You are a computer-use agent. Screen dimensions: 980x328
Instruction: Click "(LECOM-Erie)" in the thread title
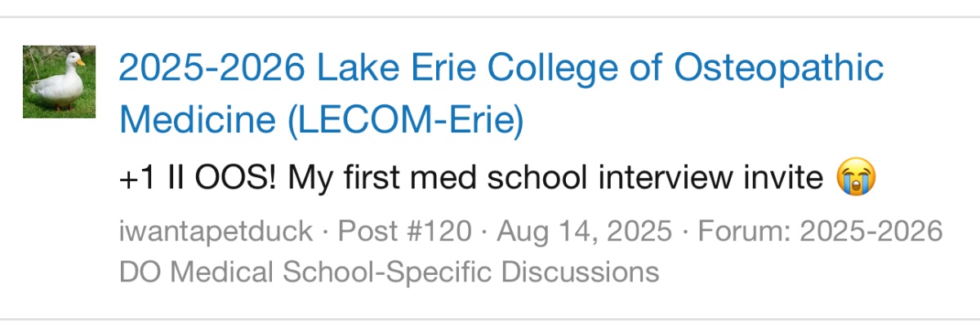[404, 122]
